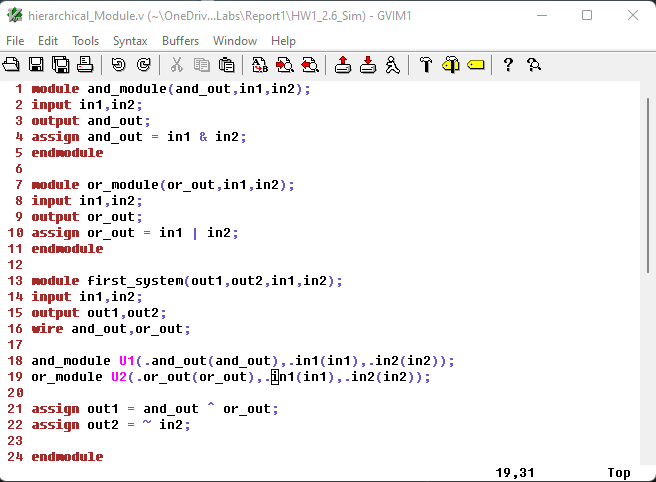The height and width of the screenshot is (482, 656).
Task: Click the question mark Help icon
Action: [x=508, y=65]
